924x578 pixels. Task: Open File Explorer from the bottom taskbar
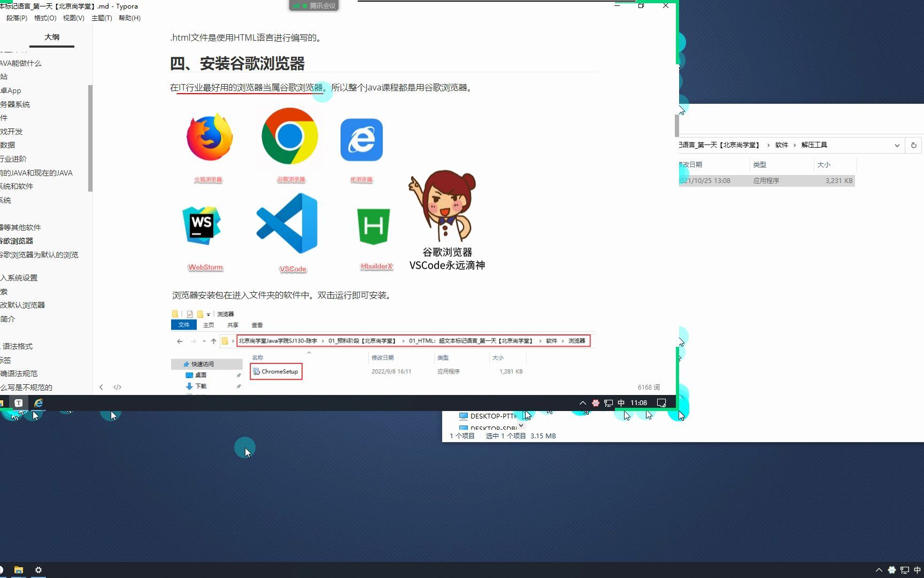click(x=19, y=570)
